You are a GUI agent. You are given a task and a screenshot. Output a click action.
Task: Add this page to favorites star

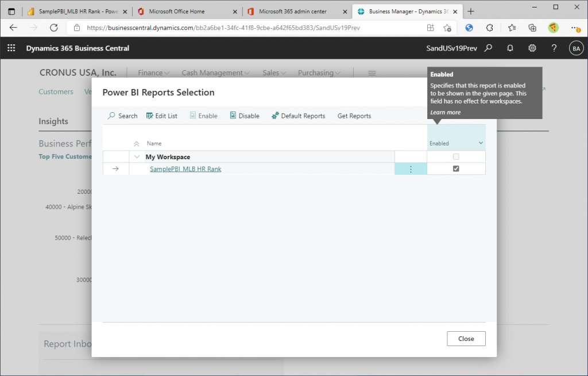tap(447, 28)
